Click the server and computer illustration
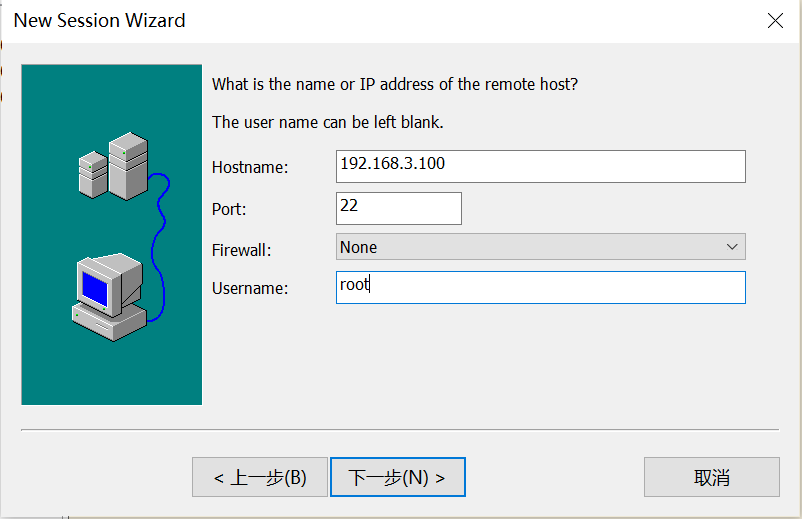The width and height of the screenshot is (802, 519). tap(112, 235)
